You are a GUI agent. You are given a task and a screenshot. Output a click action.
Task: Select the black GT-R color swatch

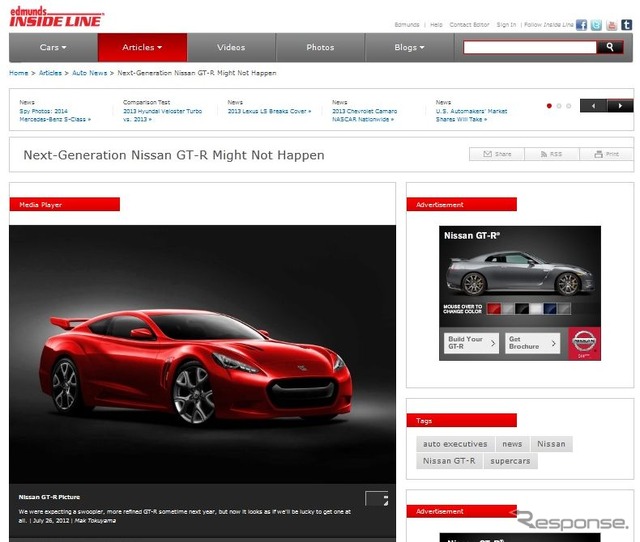tap(522, 309)
